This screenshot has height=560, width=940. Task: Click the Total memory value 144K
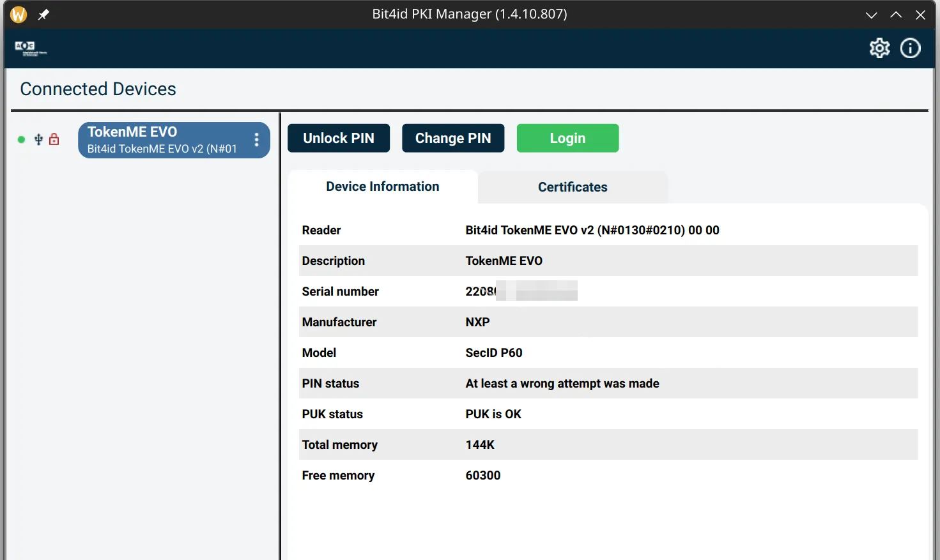click(480, 444)
